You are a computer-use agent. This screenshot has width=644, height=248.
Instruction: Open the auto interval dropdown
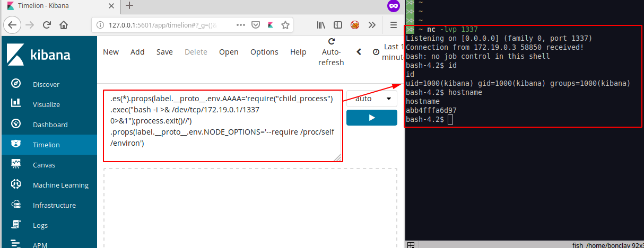(371, 99)
